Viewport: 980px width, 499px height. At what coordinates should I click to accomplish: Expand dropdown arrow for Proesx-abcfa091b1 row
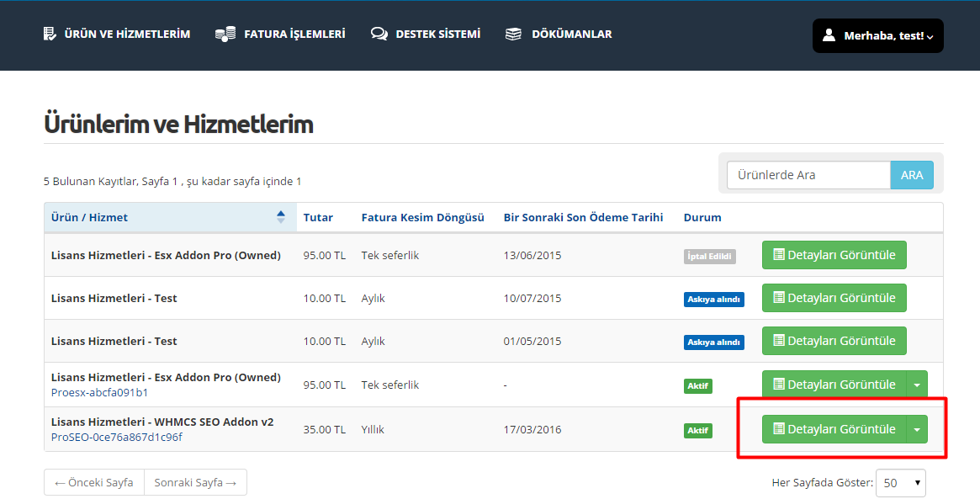coord(917,385)
